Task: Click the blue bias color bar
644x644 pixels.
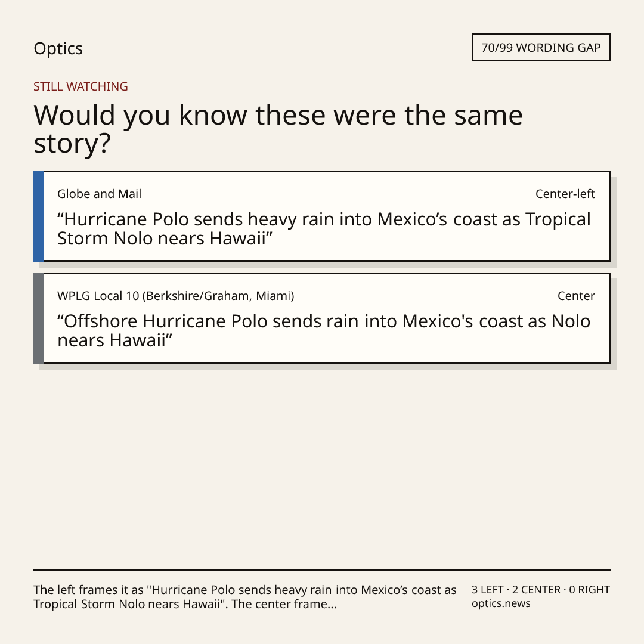Action: [39, 216]
